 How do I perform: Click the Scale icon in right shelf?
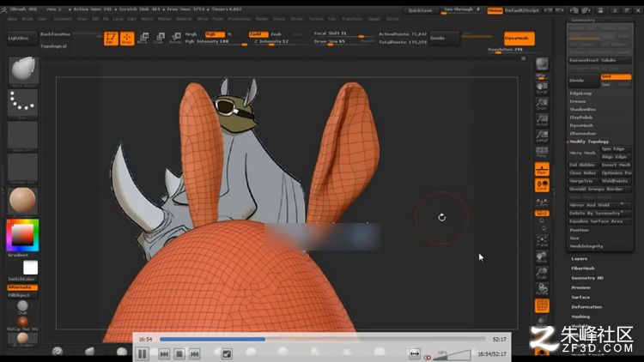click(542, 273)
